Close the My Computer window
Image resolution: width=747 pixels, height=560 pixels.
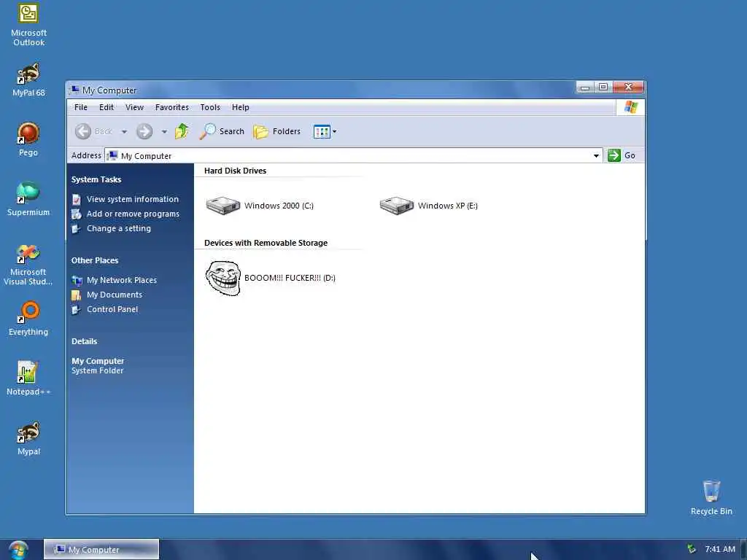click(x=628, y=87)
